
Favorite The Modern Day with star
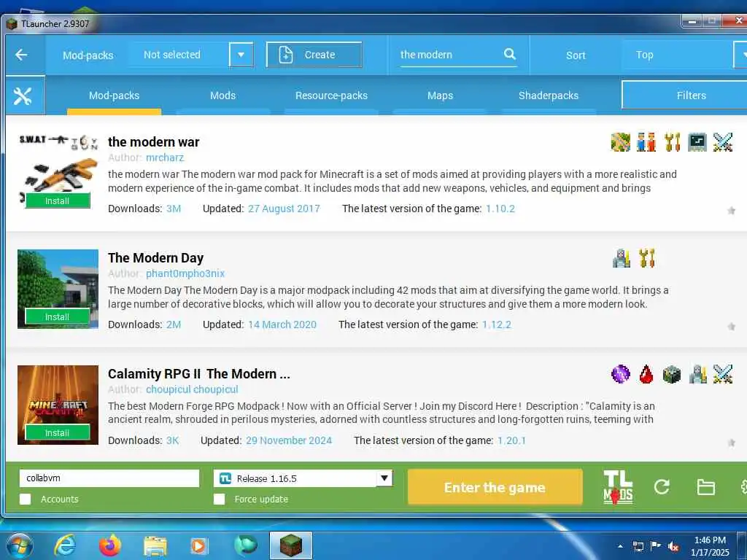[x=731, y=327]
